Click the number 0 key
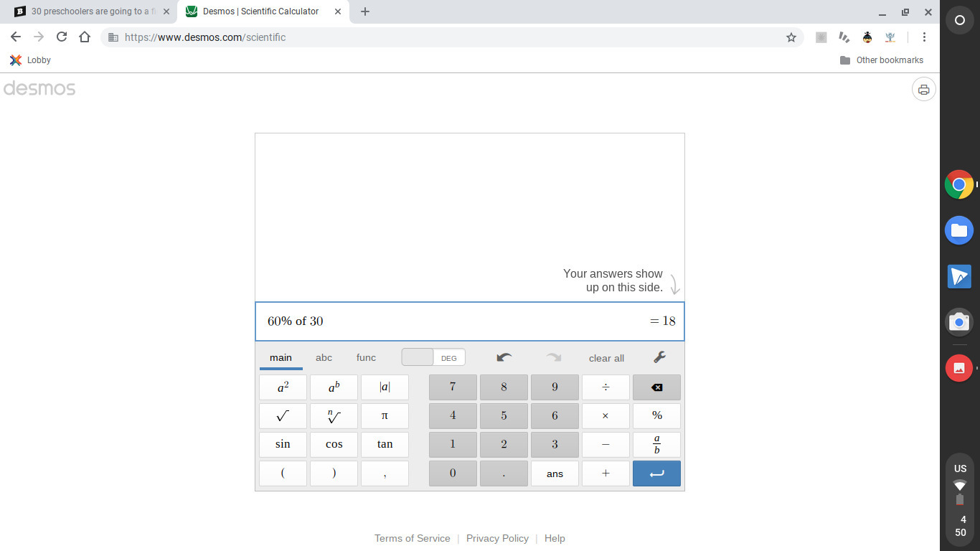The image size is (980, 551). click(453, 474)
